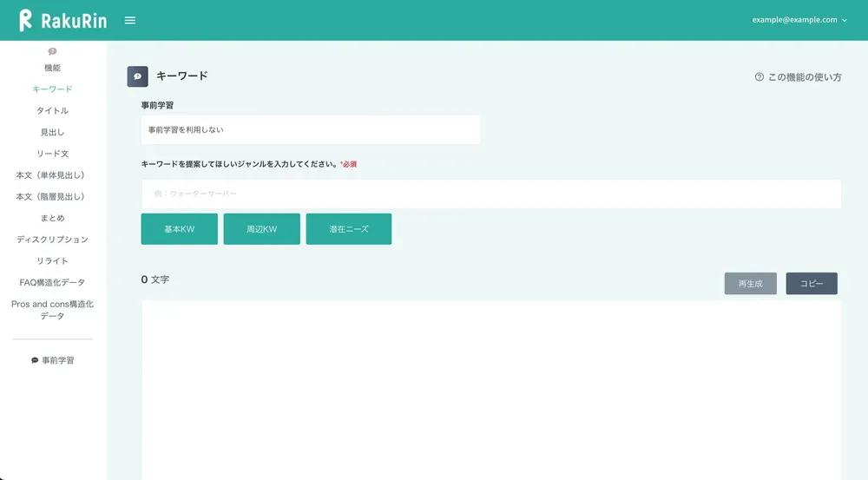This screenshot has width=868, height=480.
Task: Toggle the hamburger menu icon
Action: click(x=130, y=20)
